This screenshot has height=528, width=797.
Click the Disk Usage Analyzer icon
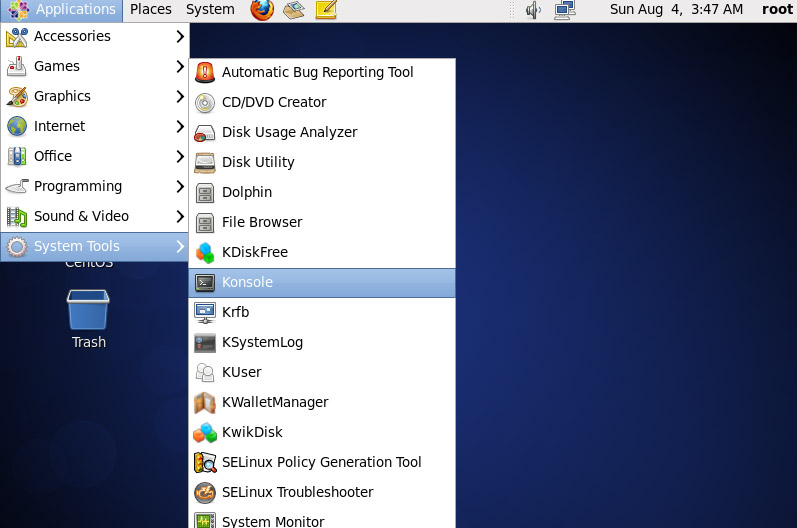tap(205, 133)
